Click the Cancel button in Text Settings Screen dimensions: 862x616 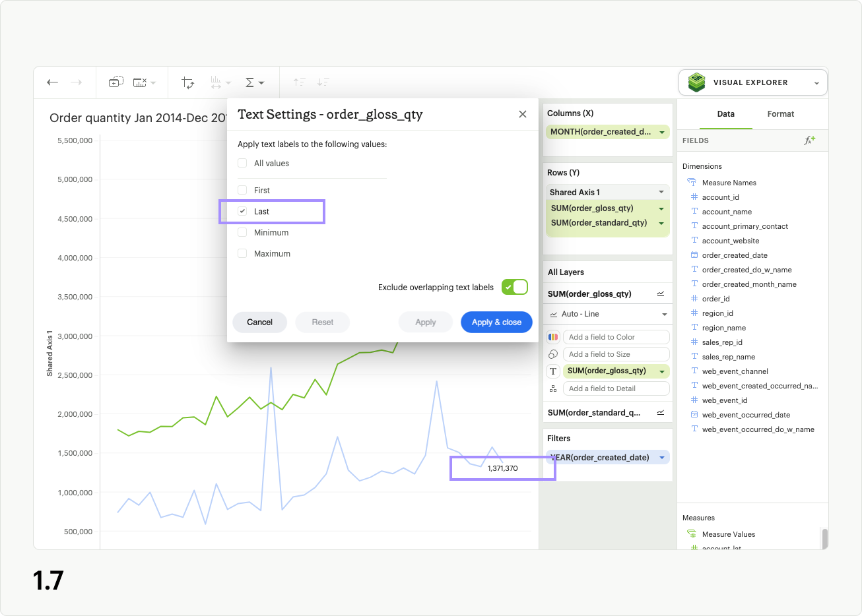259,322
